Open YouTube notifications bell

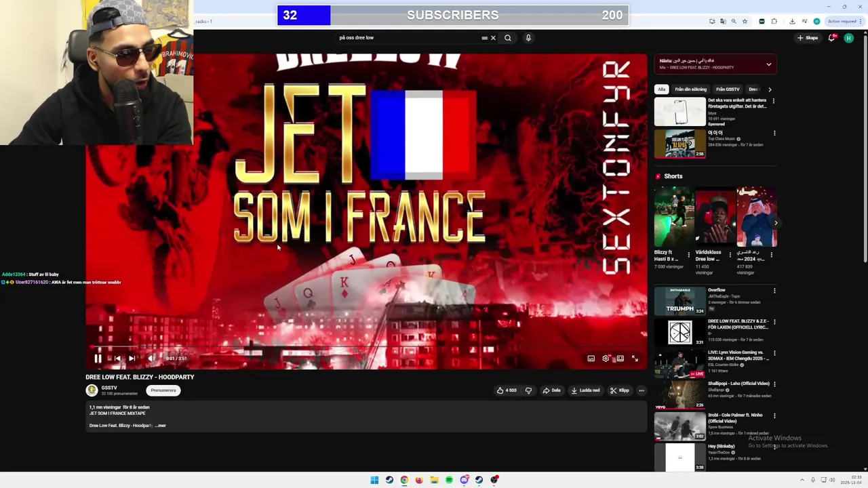click(x=831, y=38)
